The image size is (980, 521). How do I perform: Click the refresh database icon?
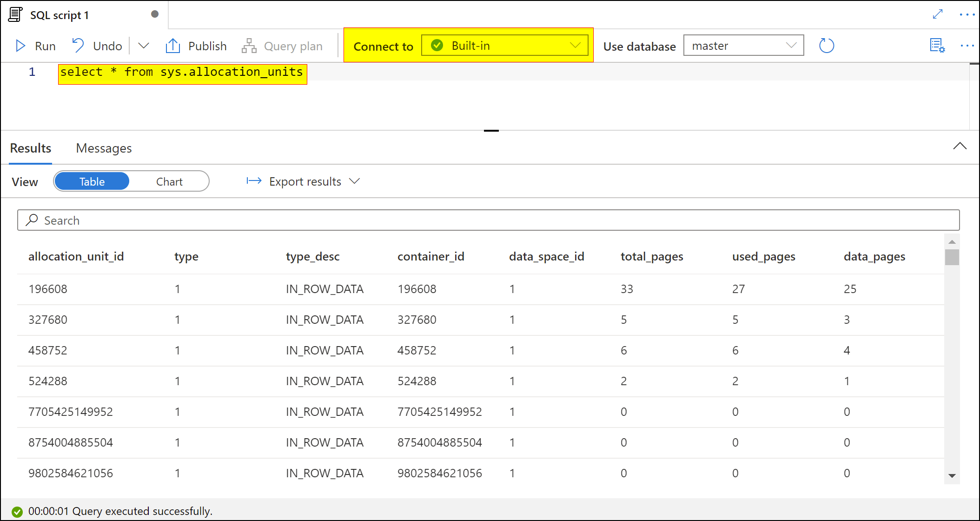826,46
